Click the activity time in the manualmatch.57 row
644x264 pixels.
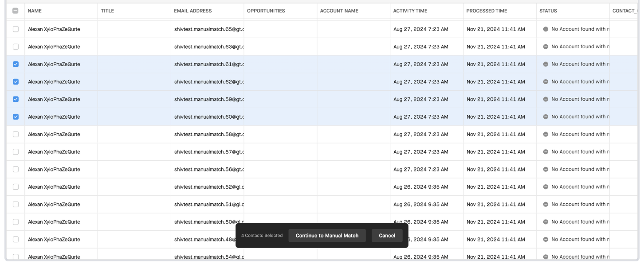pos(420,152)
